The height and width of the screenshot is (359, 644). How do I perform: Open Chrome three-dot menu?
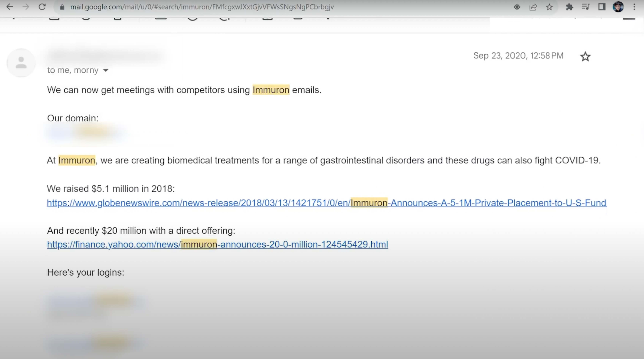tap(634, 7)
